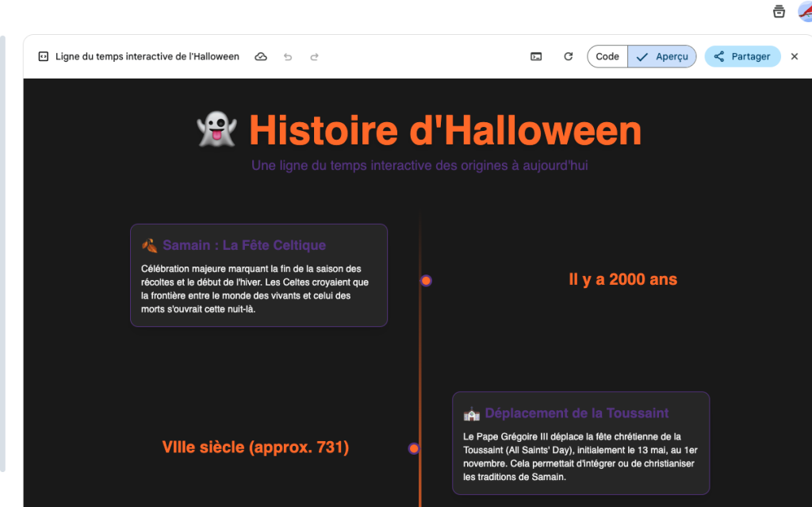Click the undo arrow icon
This screenshot has height=507, width=812.
pos(287,57)
